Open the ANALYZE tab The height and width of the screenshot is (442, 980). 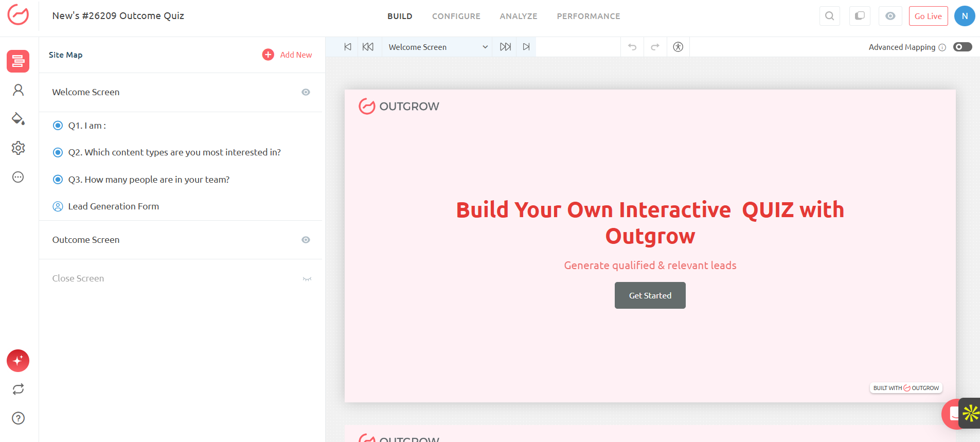(518, 16)
